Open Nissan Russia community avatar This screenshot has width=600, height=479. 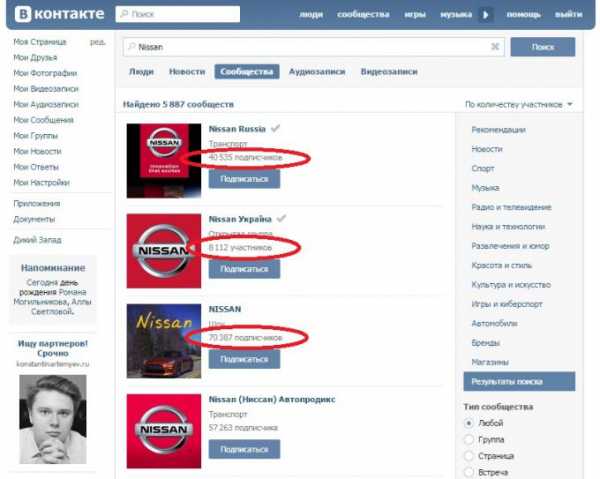click(x=164, y=161)
